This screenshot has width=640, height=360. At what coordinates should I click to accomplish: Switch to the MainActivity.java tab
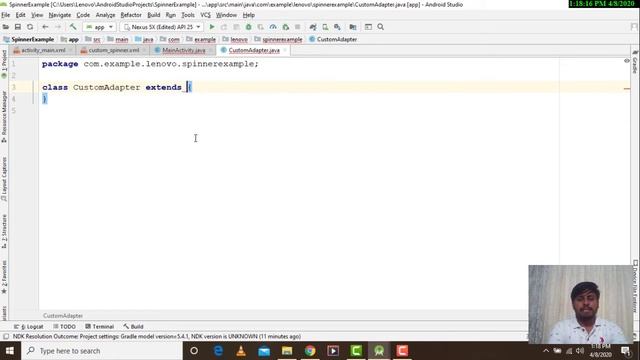(x=183, y=50)
